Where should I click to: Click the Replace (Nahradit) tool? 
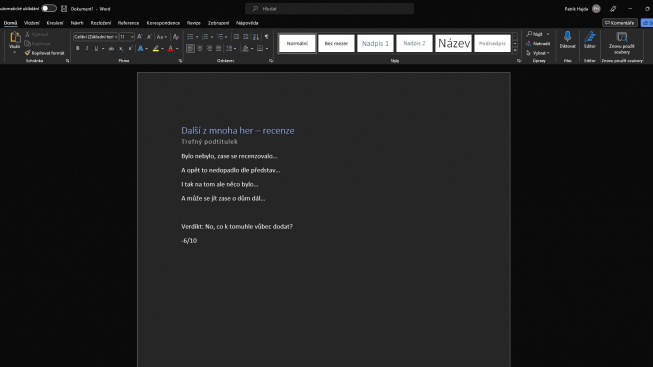tap(538, 43)
